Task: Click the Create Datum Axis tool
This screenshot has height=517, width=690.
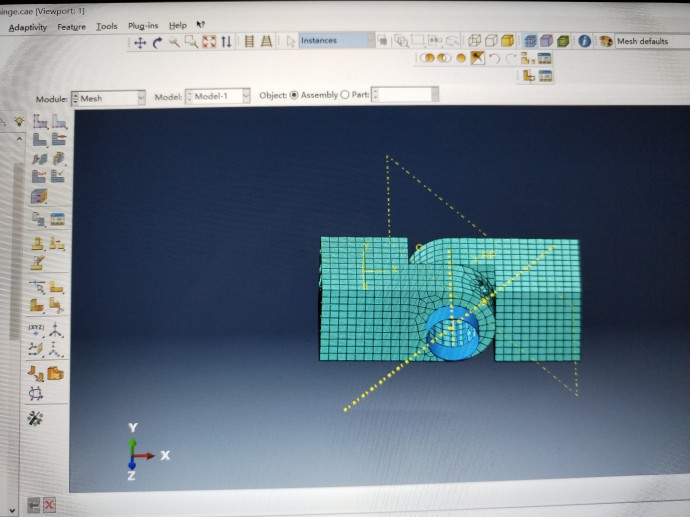Action: tap(55, 330)
